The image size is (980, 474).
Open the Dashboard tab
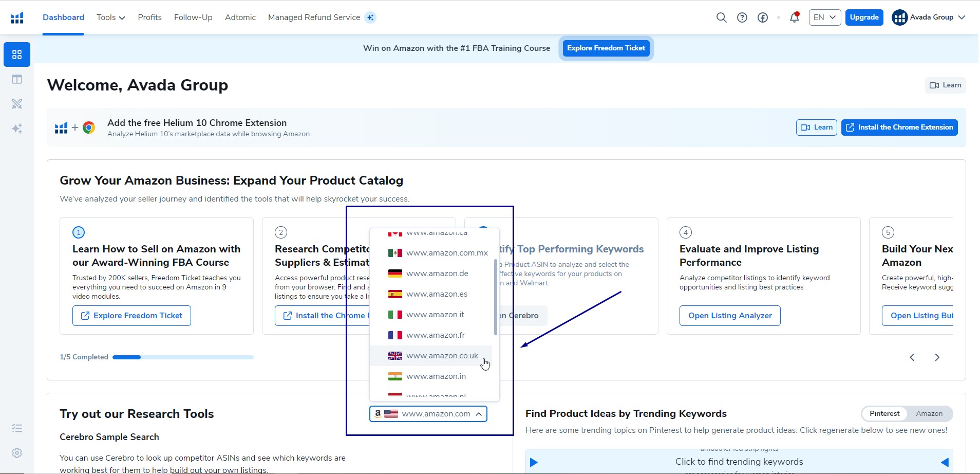[63, 17]
